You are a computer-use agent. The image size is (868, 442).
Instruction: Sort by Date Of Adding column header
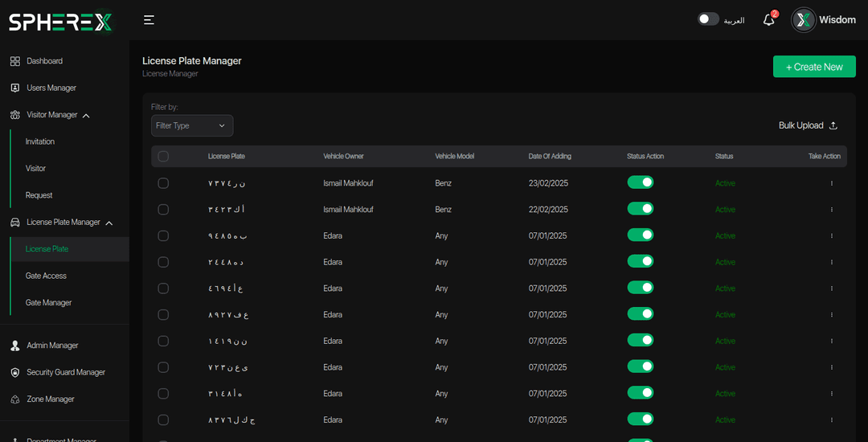[x=550, y=157]
